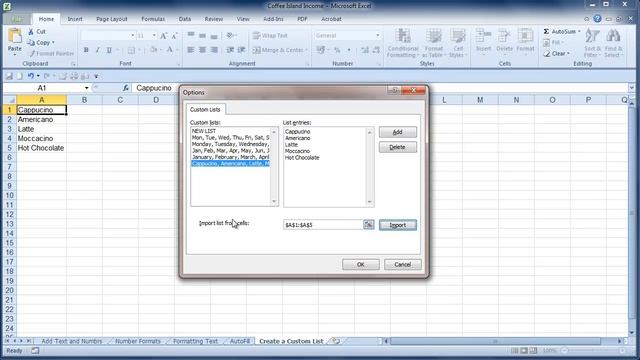Click the Percent style icon
This screenshot has width=640, height=360.
click(x=337, y=50)
